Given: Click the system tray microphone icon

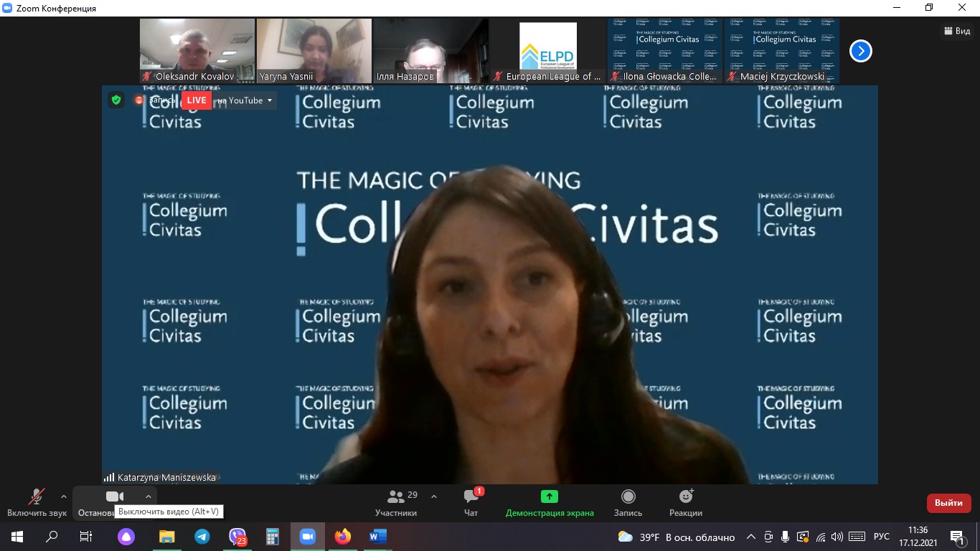Looking at the screenshot, I should (x=786, y=537).
